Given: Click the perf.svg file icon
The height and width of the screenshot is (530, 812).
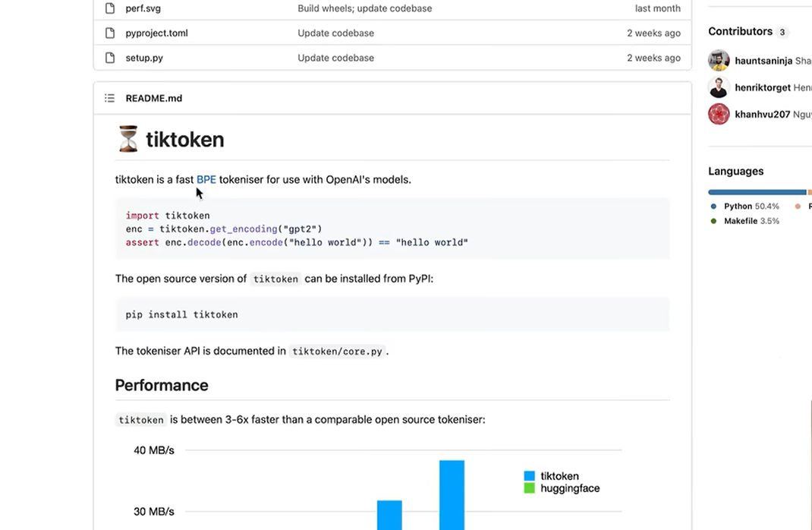Looking at the screenshot, I should [110, 8].
